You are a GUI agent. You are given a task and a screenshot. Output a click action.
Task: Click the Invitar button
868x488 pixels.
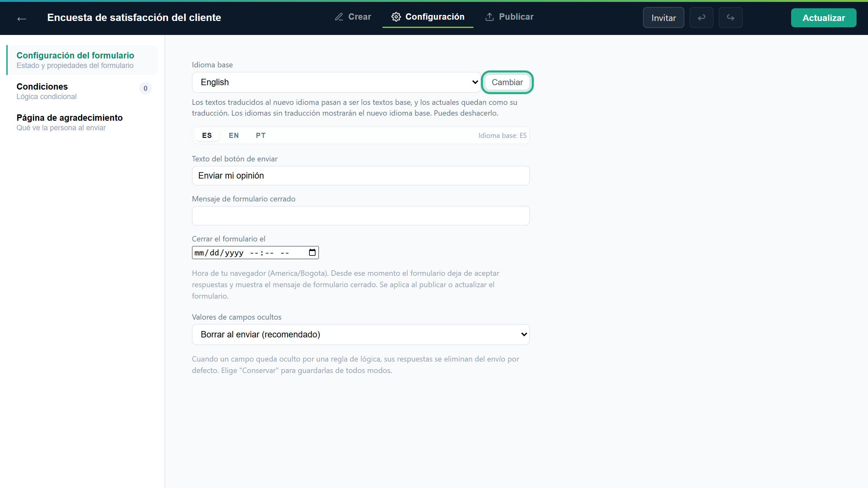point(663,17)
